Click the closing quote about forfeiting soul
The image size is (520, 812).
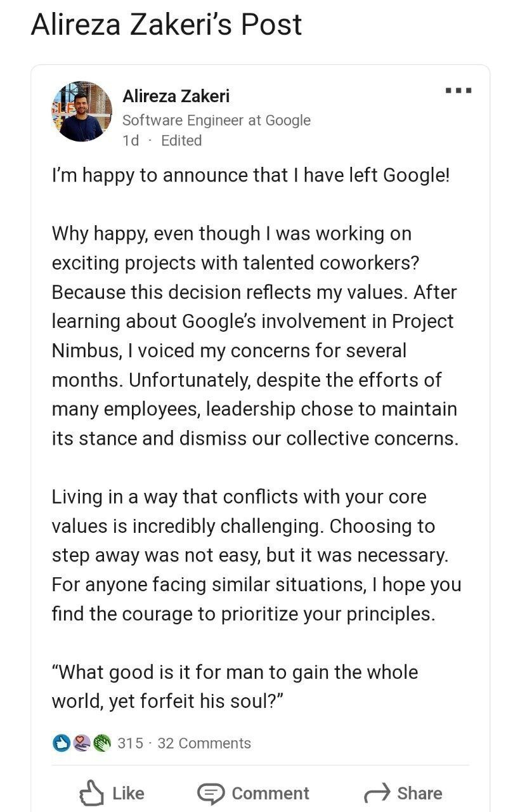(235, 686)
